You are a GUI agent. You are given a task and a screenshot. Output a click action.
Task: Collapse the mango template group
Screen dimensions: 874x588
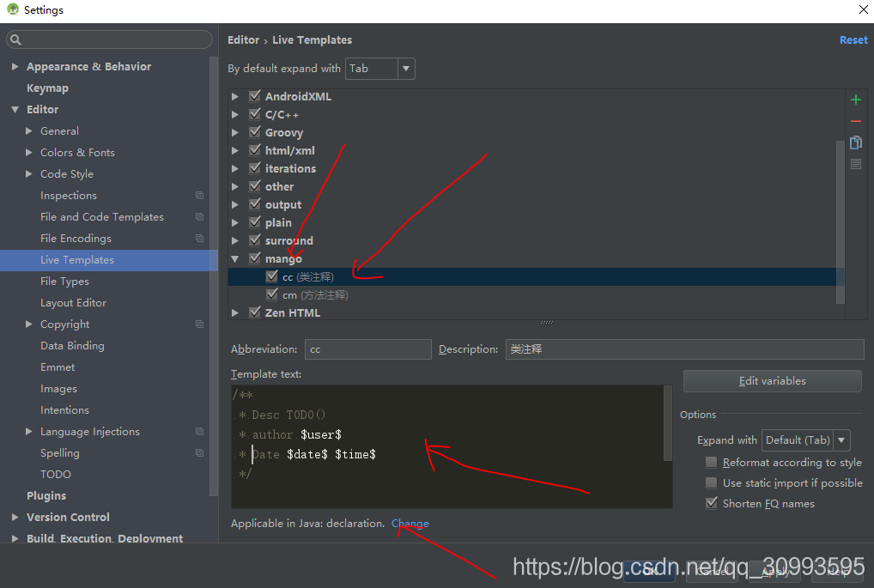click(x=235, y=258)
